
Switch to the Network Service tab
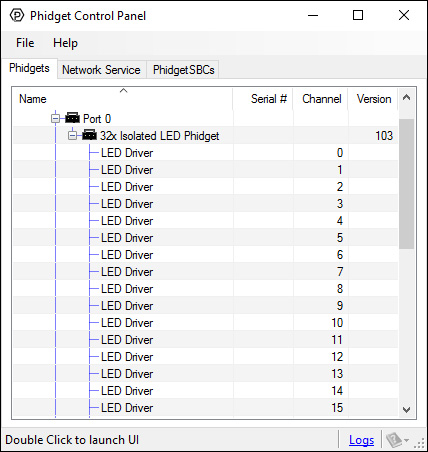click(101, 70)
